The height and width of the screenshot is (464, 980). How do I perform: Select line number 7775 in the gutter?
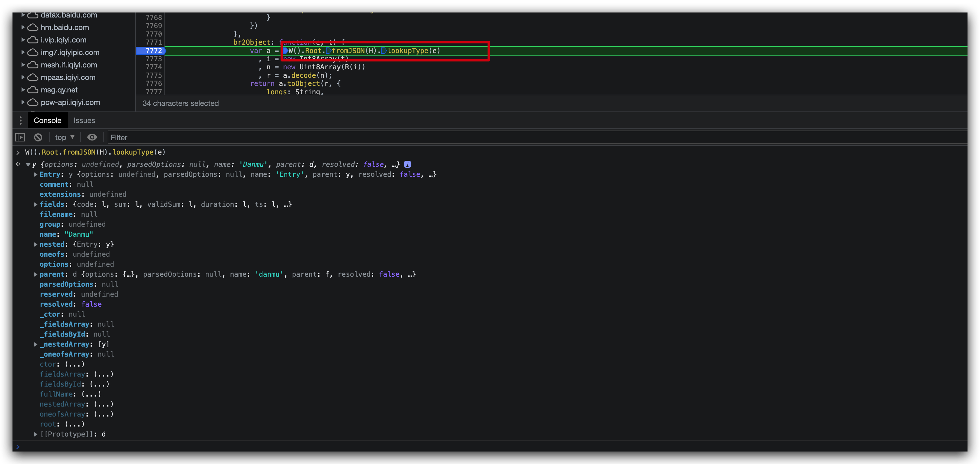pos(154,75)
